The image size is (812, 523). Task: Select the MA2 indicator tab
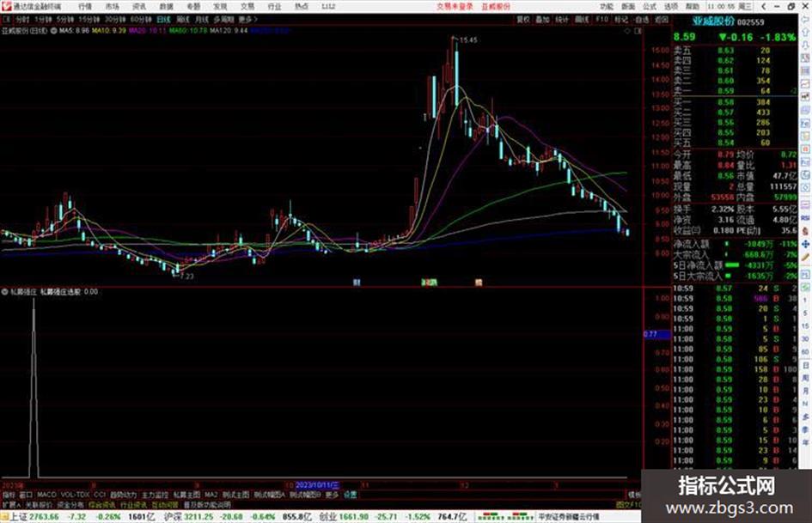(211, 495)
